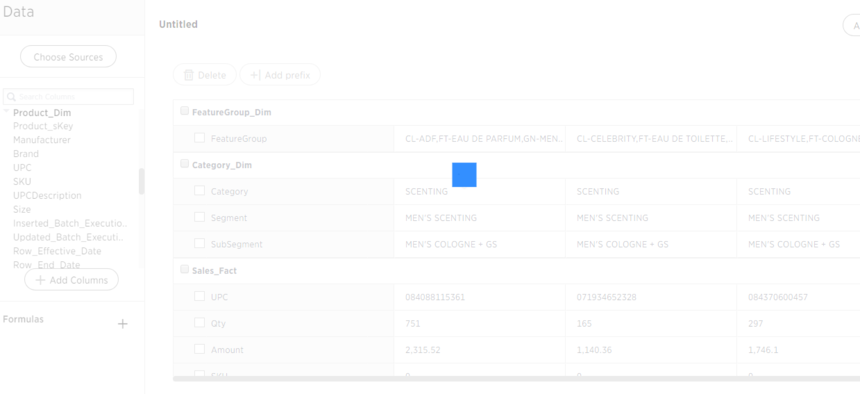Click the blue square marker
860x394 pixels.
pyautogui.click(x=464, y=175)
